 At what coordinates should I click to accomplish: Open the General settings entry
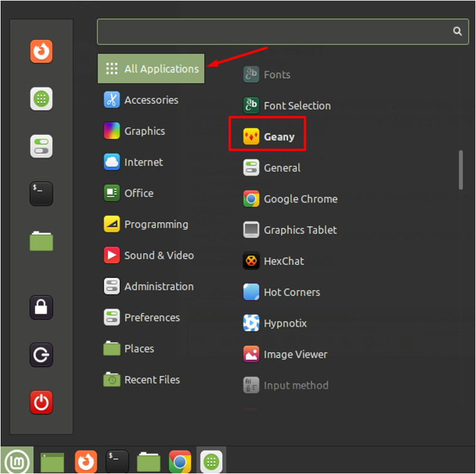(272, 168)
